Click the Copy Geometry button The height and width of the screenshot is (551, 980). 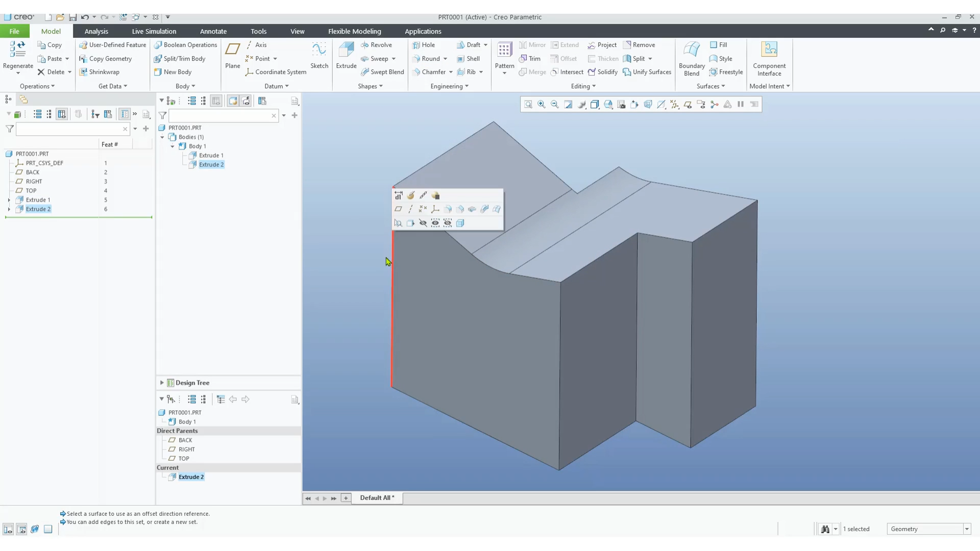tap(106, 59)
